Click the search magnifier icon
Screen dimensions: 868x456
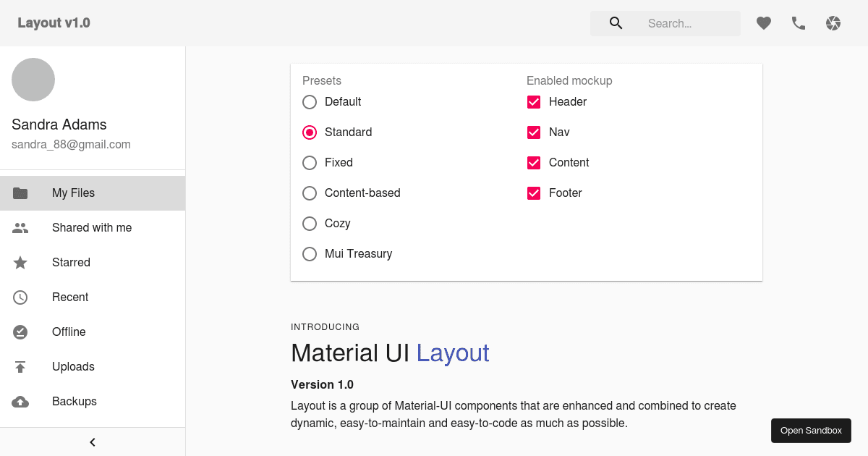615,22
